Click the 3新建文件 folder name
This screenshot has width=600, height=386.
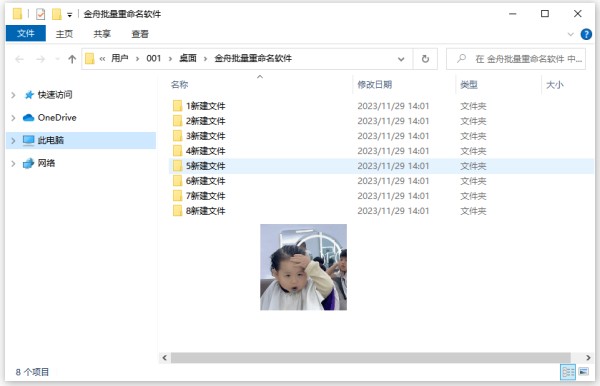point(205,136)
